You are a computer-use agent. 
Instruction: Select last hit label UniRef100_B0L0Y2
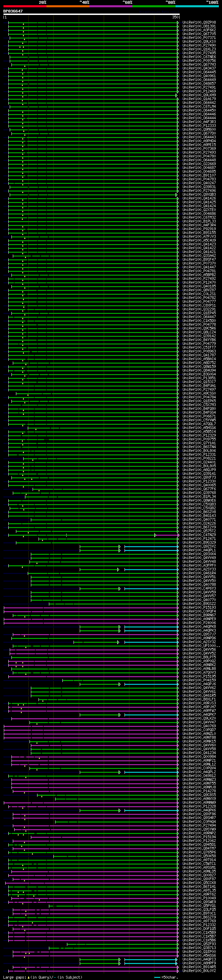pyautogui.click(x=199, y=971)
